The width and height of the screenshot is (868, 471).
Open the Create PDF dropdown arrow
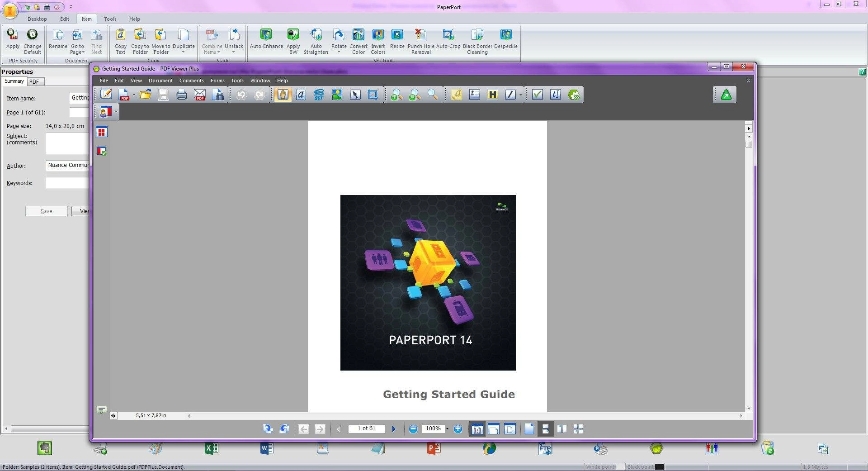coord(133,95)
